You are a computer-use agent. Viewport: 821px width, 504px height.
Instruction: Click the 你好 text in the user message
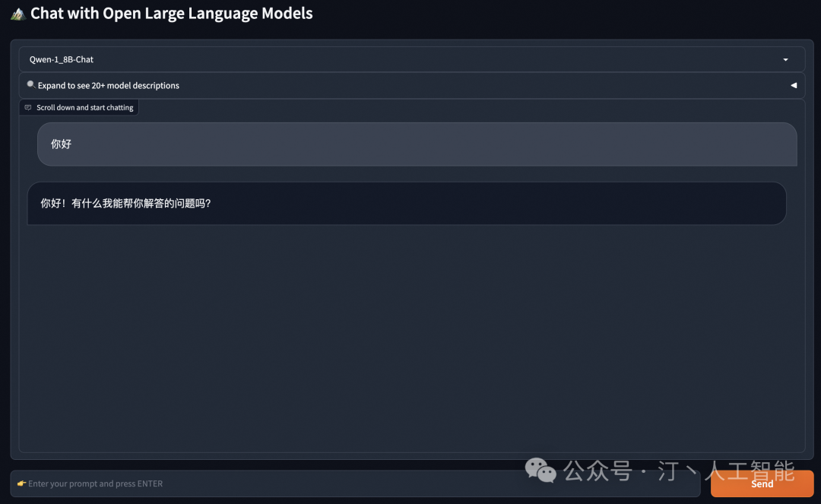point(61,144)
